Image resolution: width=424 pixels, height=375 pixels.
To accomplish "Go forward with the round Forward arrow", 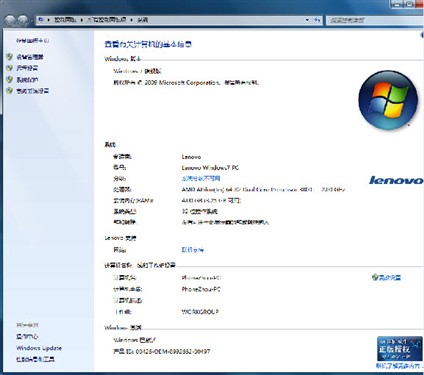I will point(23,20).
